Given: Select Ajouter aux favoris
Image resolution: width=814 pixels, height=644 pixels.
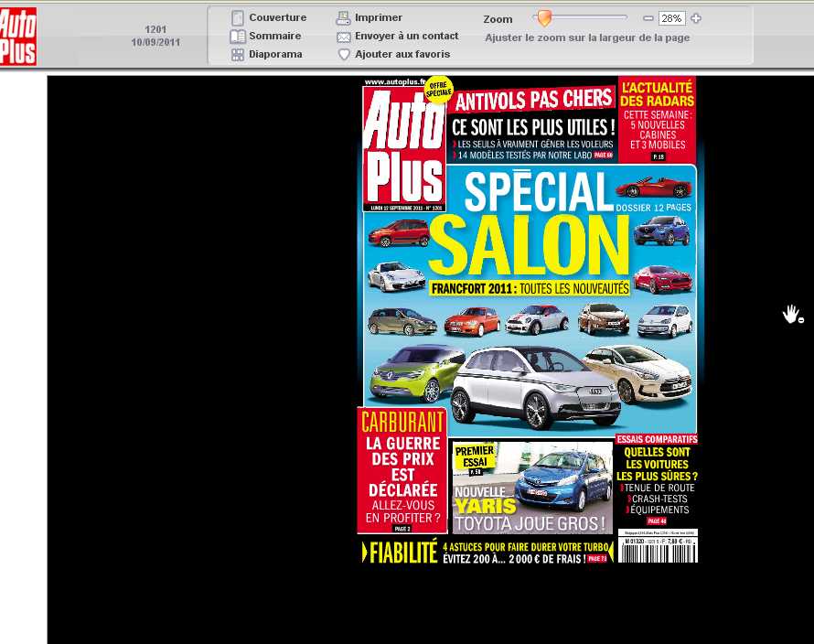Looking at the screenshot, I should click(x=402, y=54).
